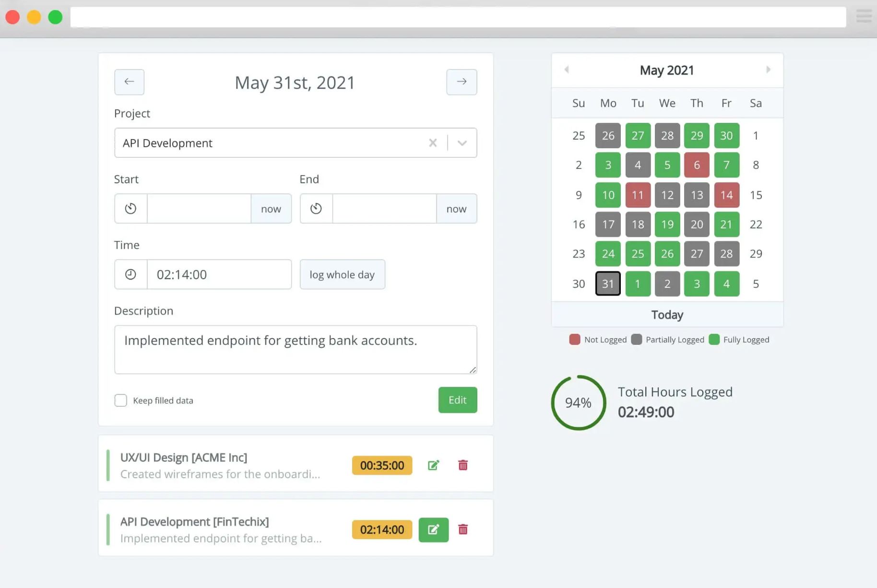
Task: Click the stopwatch icon in the Start field
Action: point(130,208)
